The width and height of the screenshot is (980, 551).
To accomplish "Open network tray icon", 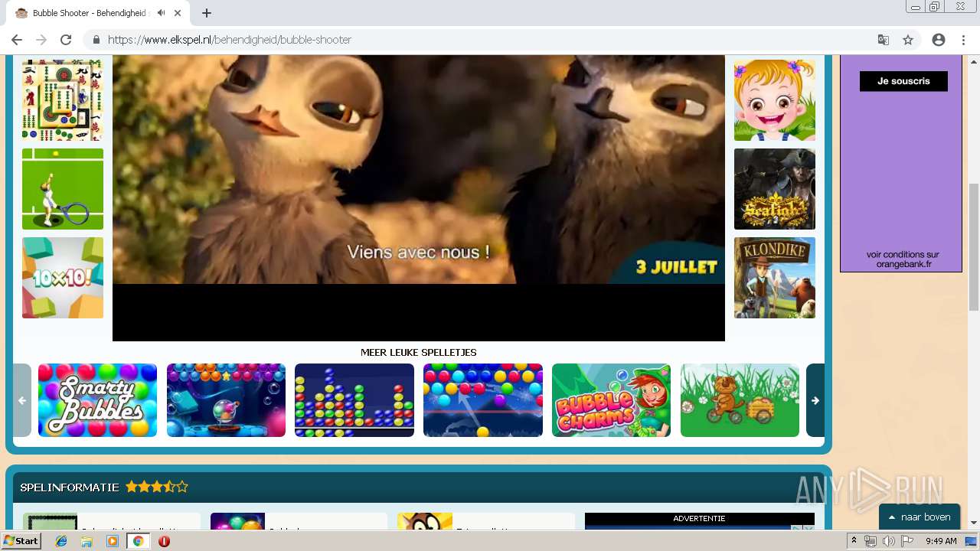I will [x=871, y=541].
